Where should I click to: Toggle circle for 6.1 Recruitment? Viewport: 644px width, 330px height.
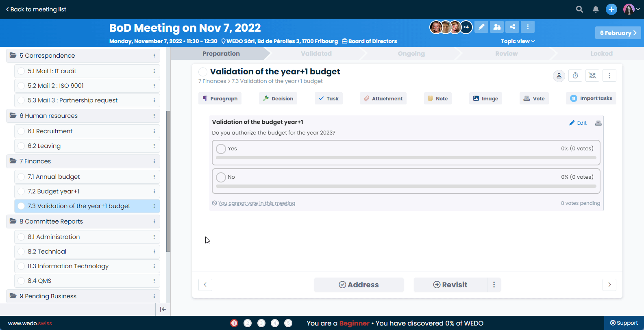(x=21, y=131)
